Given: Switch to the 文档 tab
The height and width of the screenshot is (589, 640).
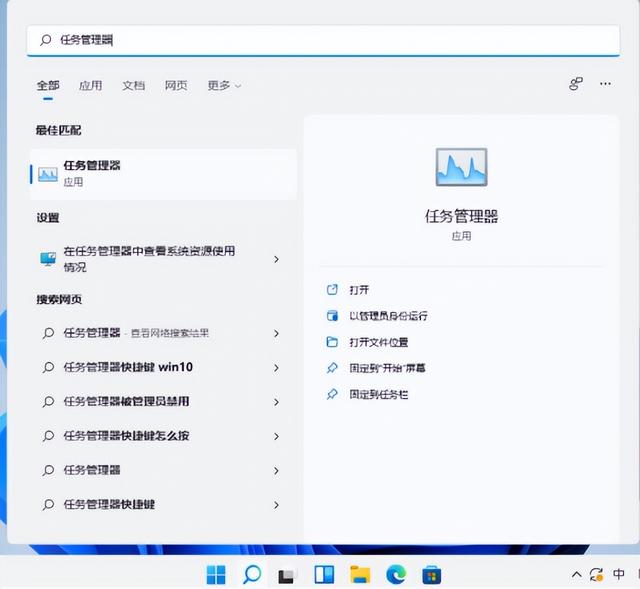Looking at the screenshot, I should tap(133, 85).
